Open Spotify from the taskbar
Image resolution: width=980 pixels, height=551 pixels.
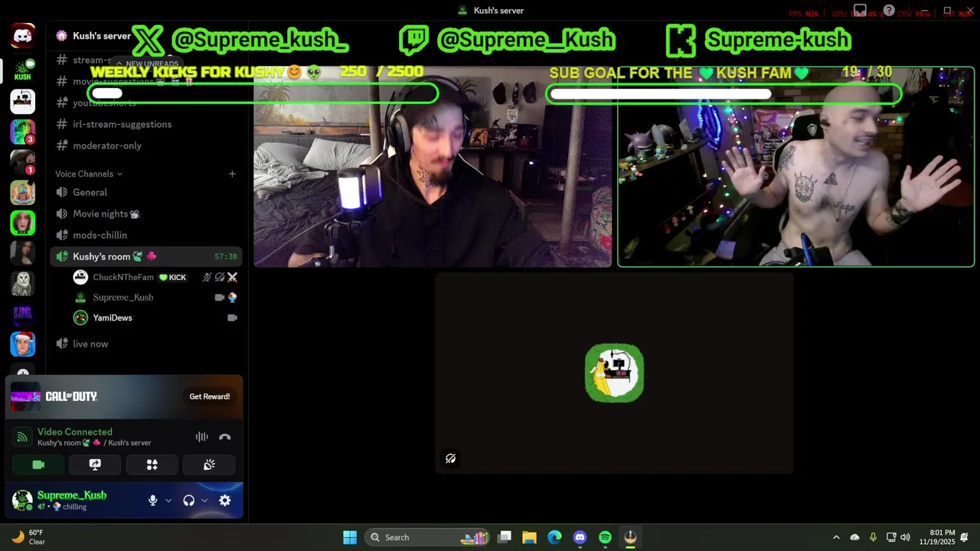click(x=605, y=537)
